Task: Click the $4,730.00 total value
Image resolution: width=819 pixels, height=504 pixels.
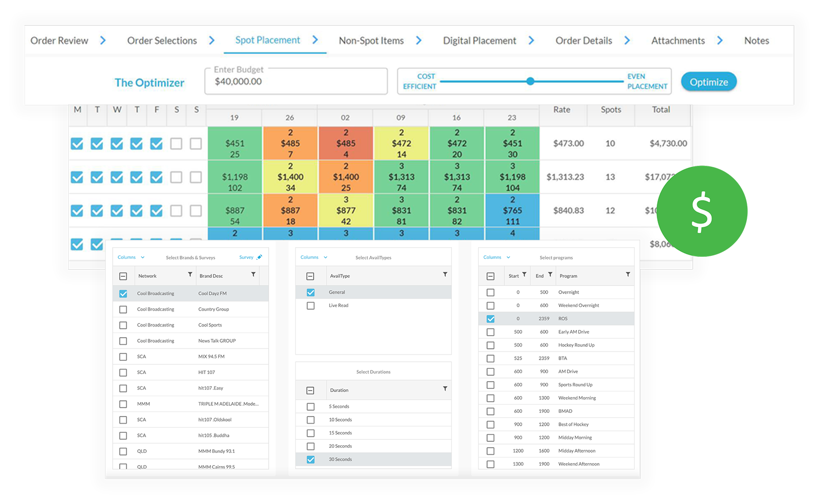Action: [668, 144]
